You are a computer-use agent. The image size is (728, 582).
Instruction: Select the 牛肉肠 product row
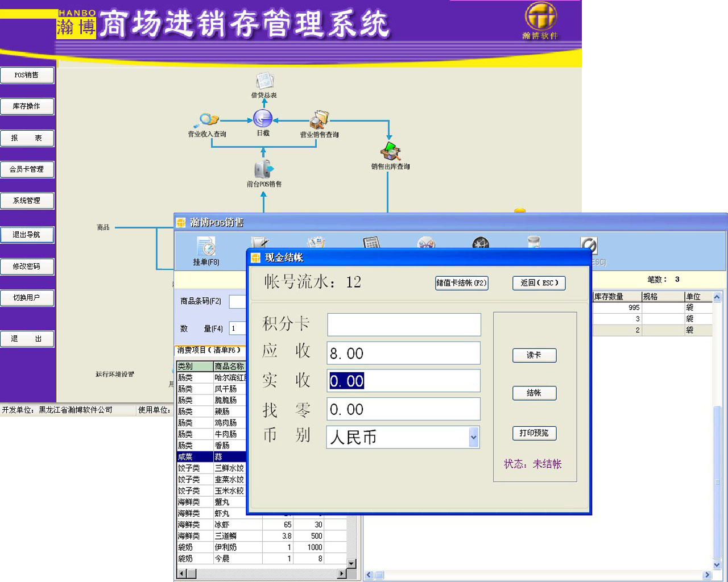pos(211,434)
